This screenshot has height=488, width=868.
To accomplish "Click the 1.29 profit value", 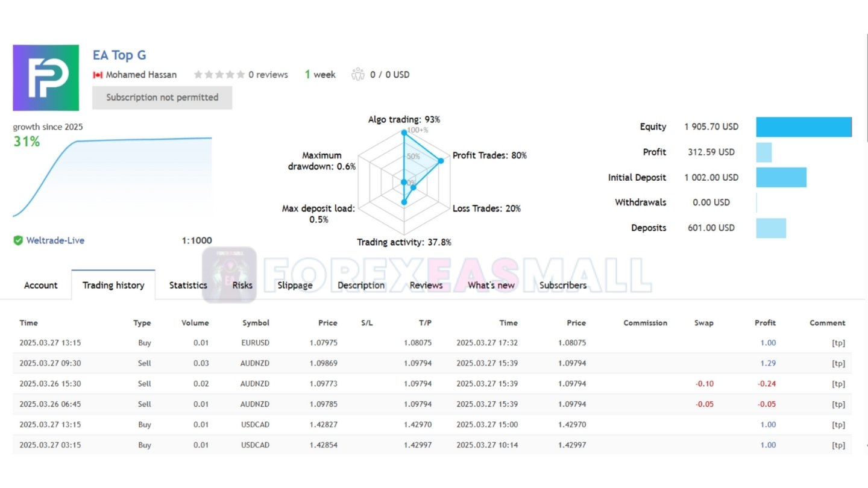I will click(x=768, y=363).
